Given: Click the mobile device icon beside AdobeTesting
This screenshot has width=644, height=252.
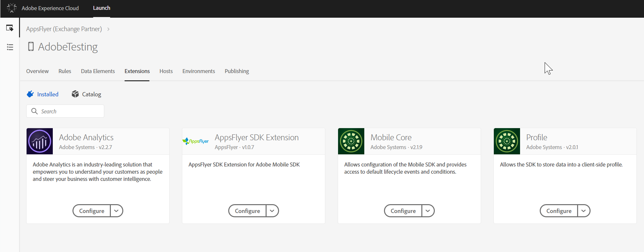Looking at the screenshot, I should coord(31,47).
